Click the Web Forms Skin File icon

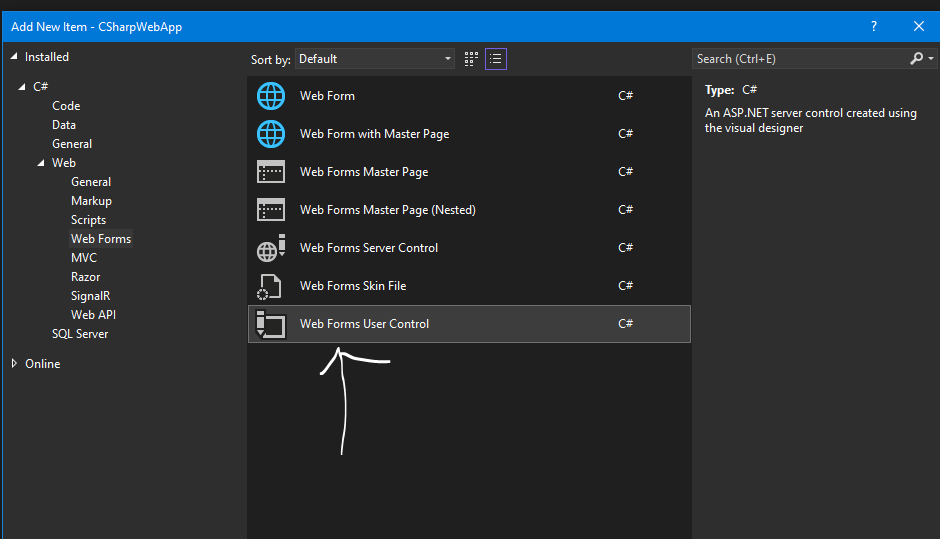pyautogui.click(x=269, y=286)
